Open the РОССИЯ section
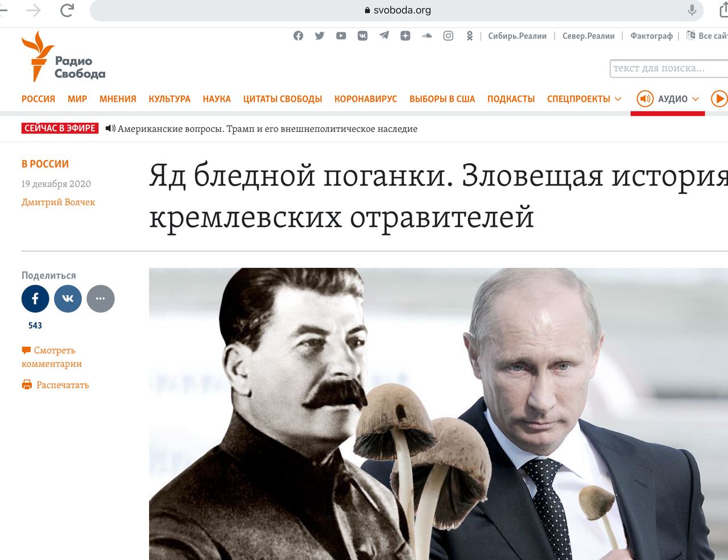 [x=38, y=99]
